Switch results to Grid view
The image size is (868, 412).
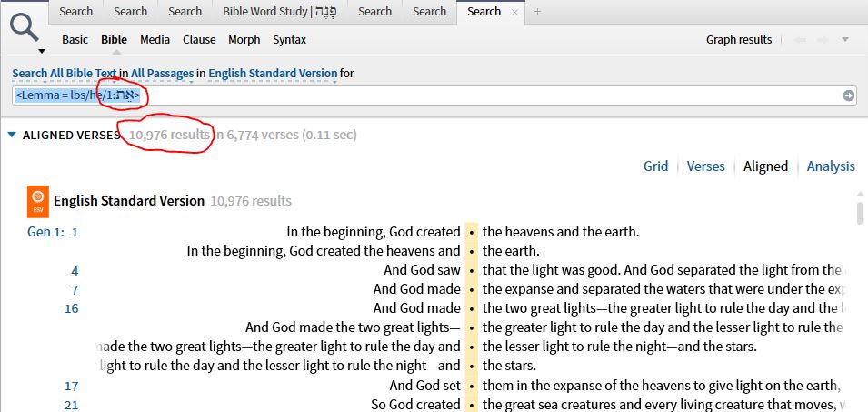[655, 166]
